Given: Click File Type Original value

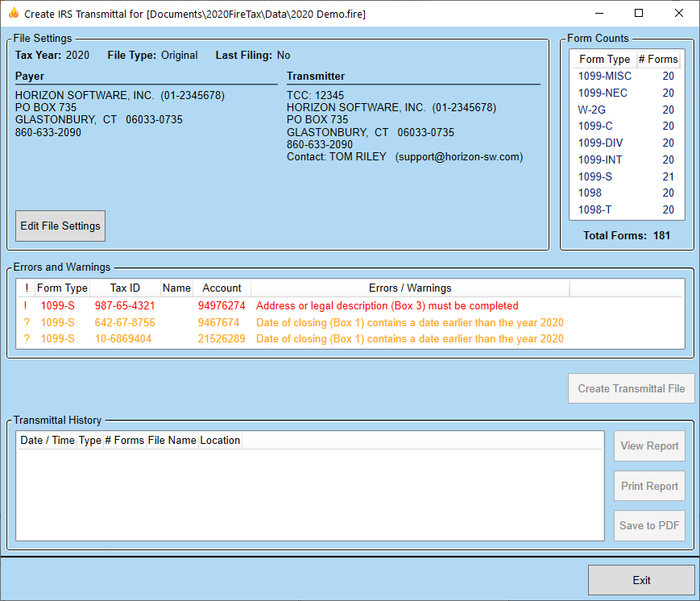Looking at the screenshot, I should (180, 56).
